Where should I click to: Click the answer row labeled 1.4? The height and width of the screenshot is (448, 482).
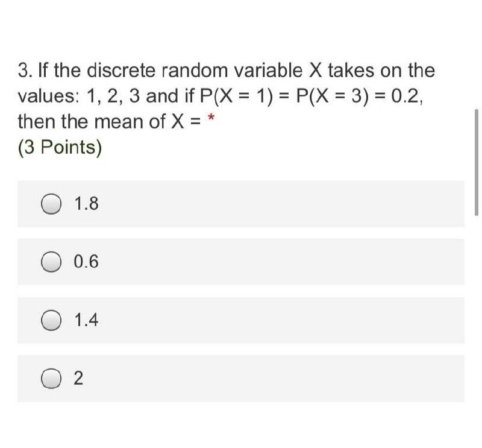(241, 320)
